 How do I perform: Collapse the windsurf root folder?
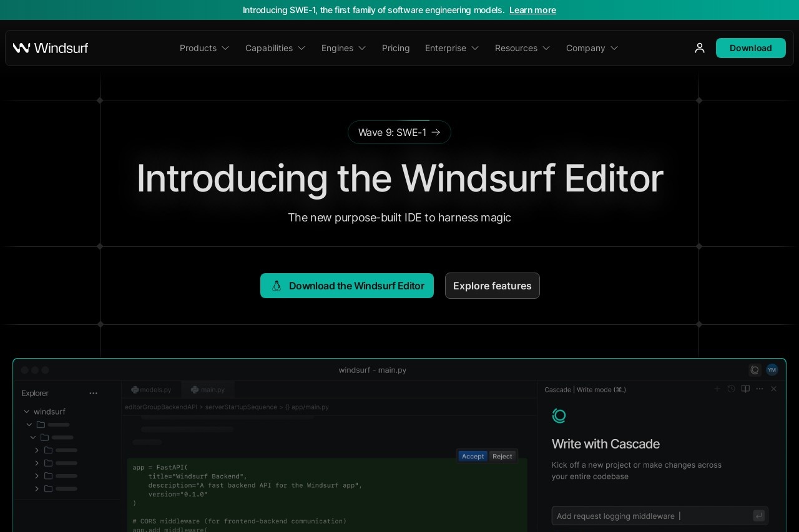pyautogui.click(x=27, y=412)
